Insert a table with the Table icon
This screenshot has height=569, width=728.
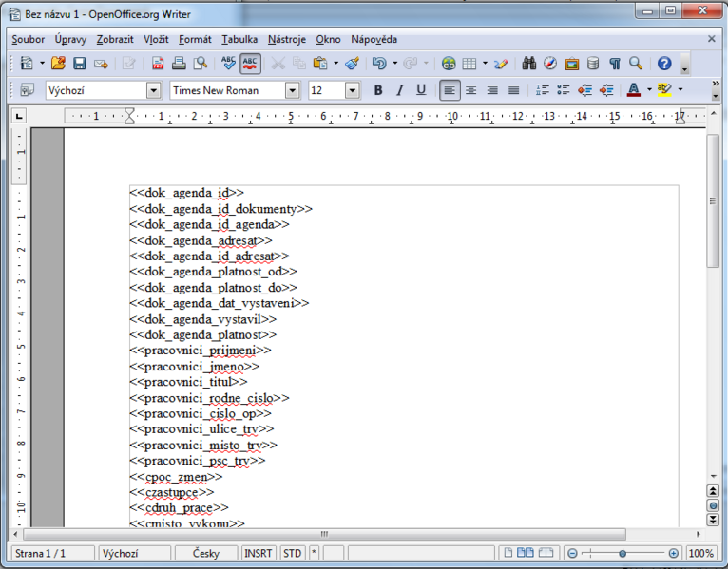(x=469, y=63)
